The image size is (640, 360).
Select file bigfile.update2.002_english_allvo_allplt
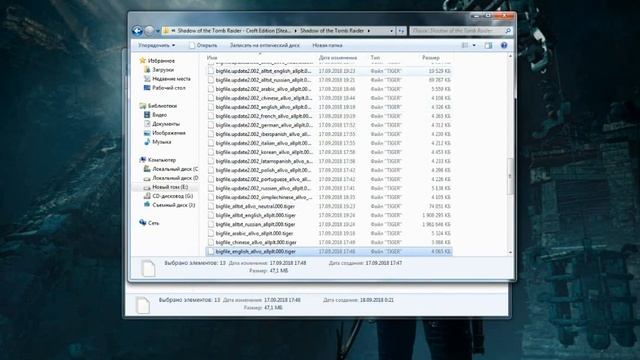(329, 107)
